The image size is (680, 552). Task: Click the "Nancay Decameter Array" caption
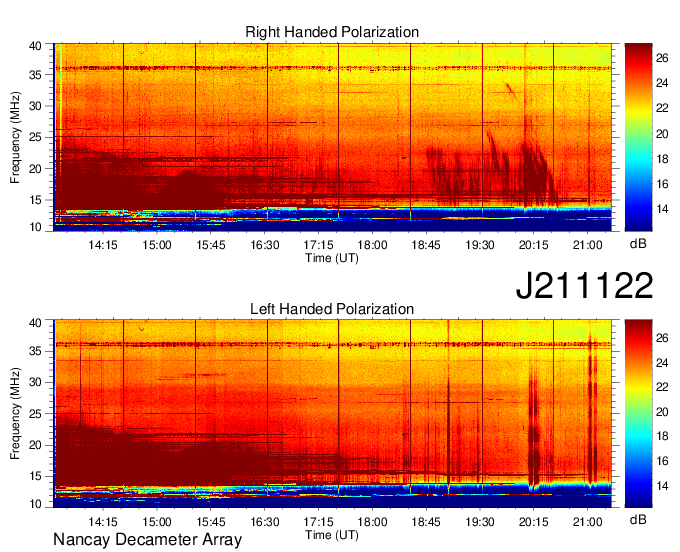pos(147,540)
